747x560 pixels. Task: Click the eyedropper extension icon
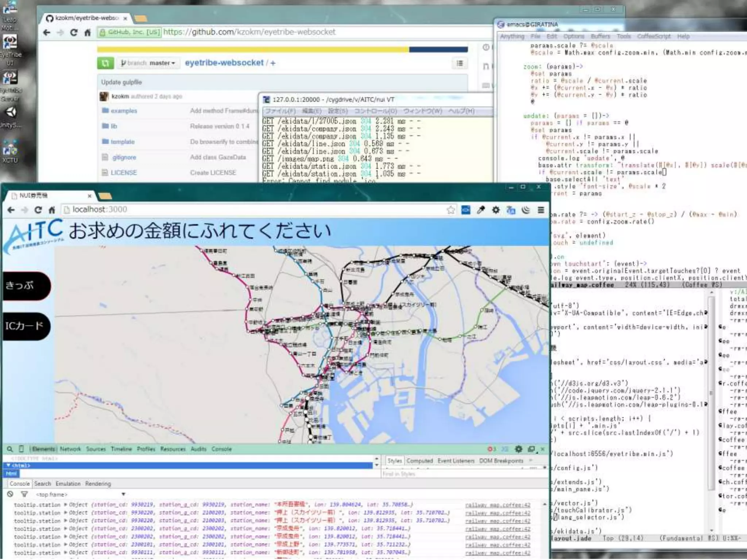coord(481,210)
